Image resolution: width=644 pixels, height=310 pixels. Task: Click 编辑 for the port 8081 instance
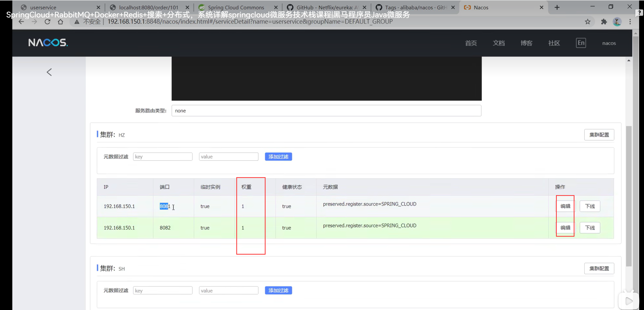point(565,206)
